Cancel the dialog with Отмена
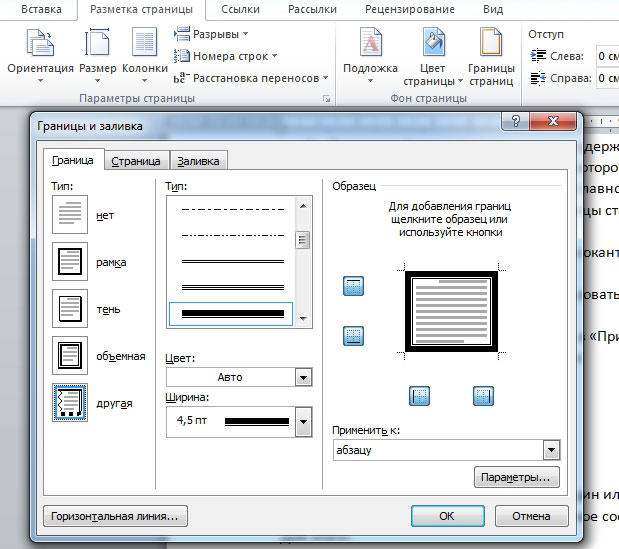Image resolution: width=619 pixels, height=549 pixels. click(532, 516)
